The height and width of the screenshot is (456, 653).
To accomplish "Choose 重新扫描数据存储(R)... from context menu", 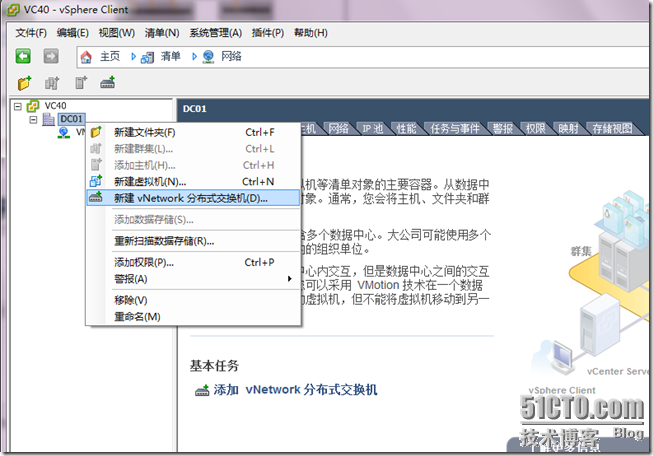I will point(193,241).
